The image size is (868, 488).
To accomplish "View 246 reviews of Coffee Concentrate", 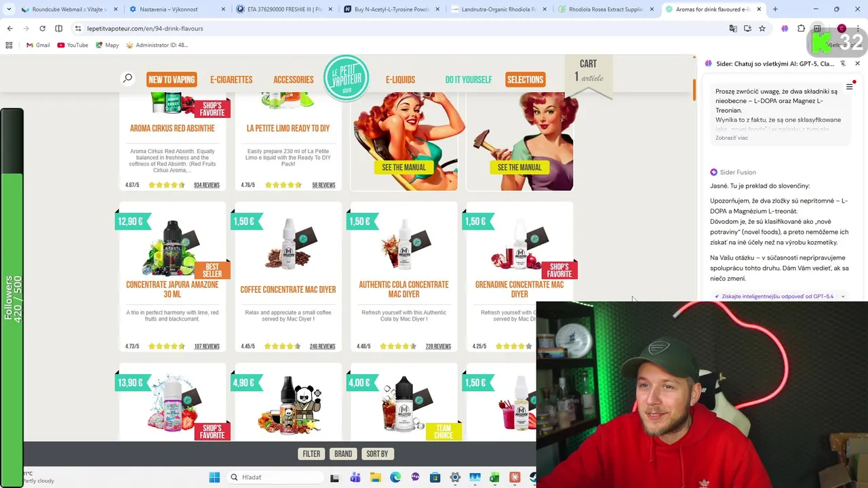I will (x=322, y=346).
